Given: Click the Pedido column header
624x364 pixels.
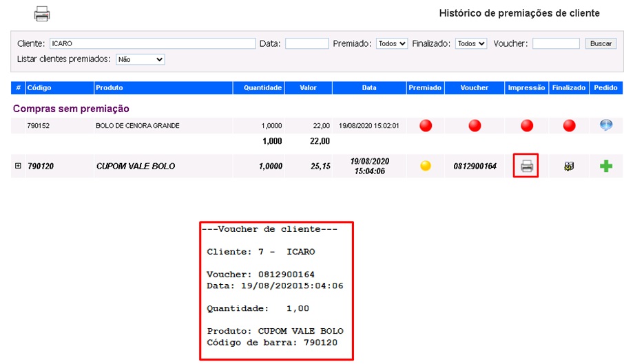Looking at the screenshot, I should click(605, 88).
